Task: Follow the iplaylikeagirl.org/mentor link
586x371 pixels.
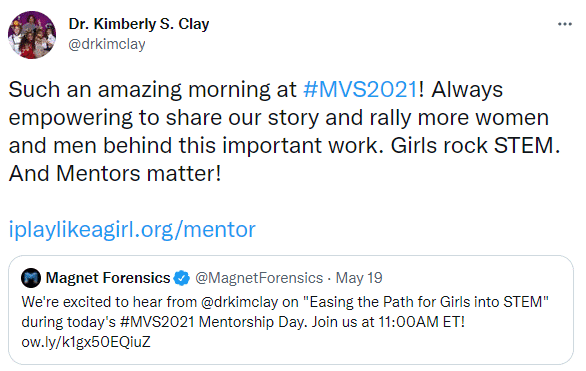Action: click(132, 229)
